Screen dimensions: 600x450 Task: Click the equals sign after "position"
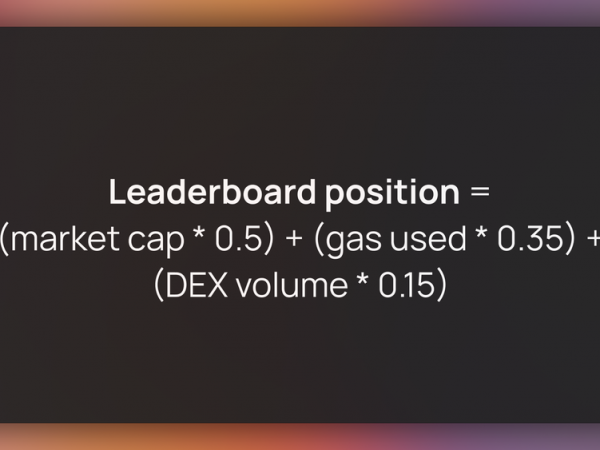point(480,191)
